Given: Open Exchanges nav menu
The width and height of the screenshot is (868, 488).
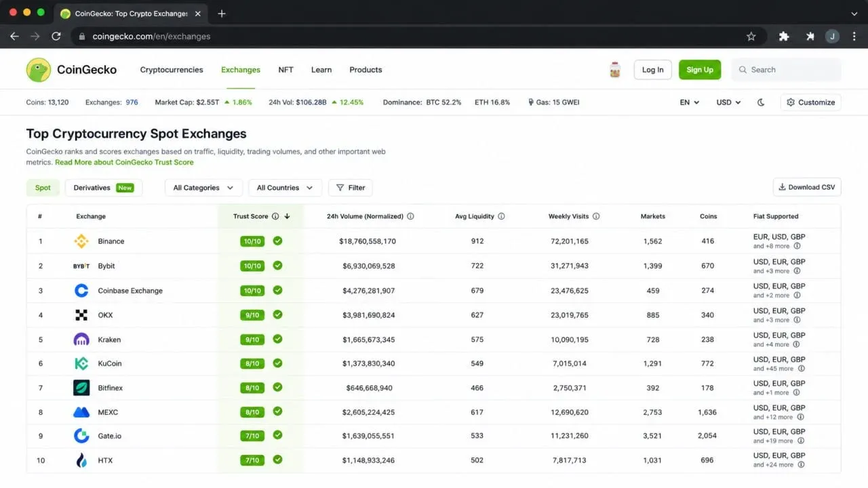Looking at the screenshot, I should pos(241,70).
